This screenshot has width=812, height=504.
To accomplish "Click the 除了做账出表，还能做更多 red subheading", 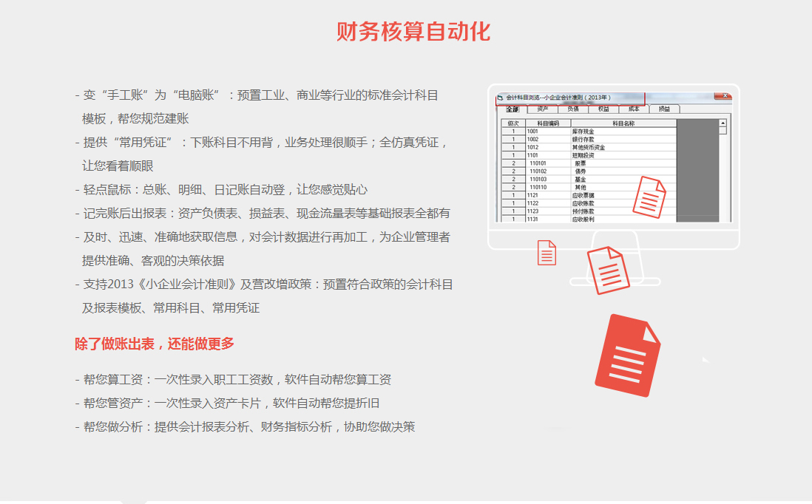I will pos(155,344).
